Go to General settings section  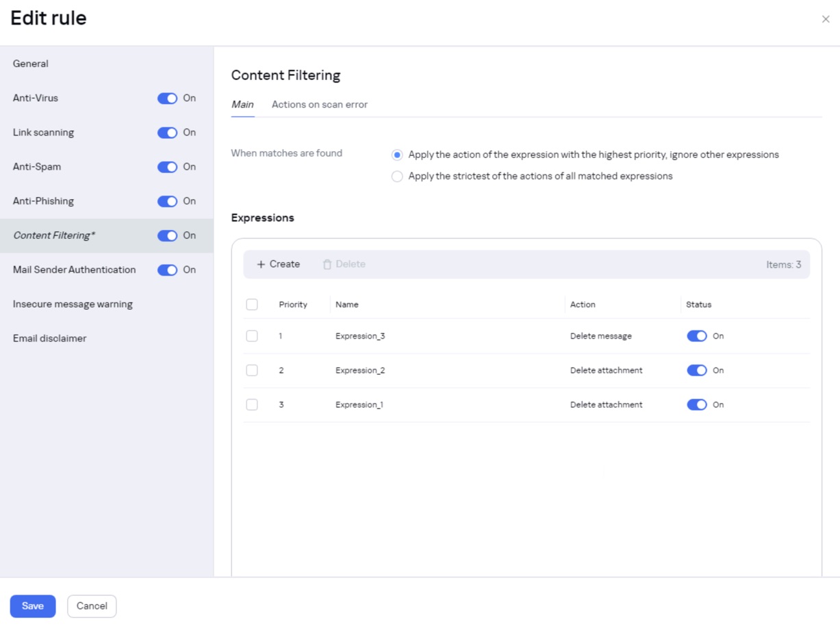tap(31, 64)
